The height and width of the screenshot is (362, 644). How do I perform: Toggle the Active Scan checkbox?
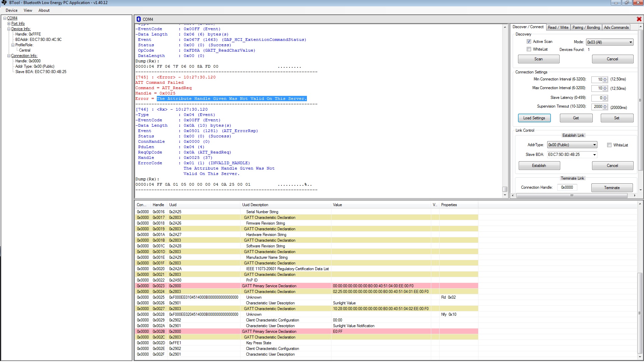tap(529, 42)
